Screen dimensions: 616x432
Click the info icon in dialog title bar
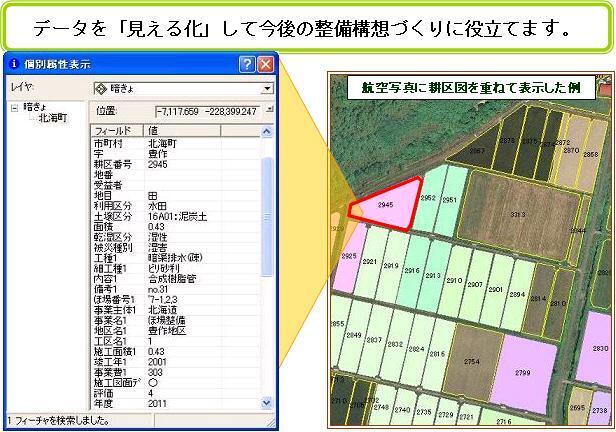point(14,64)
